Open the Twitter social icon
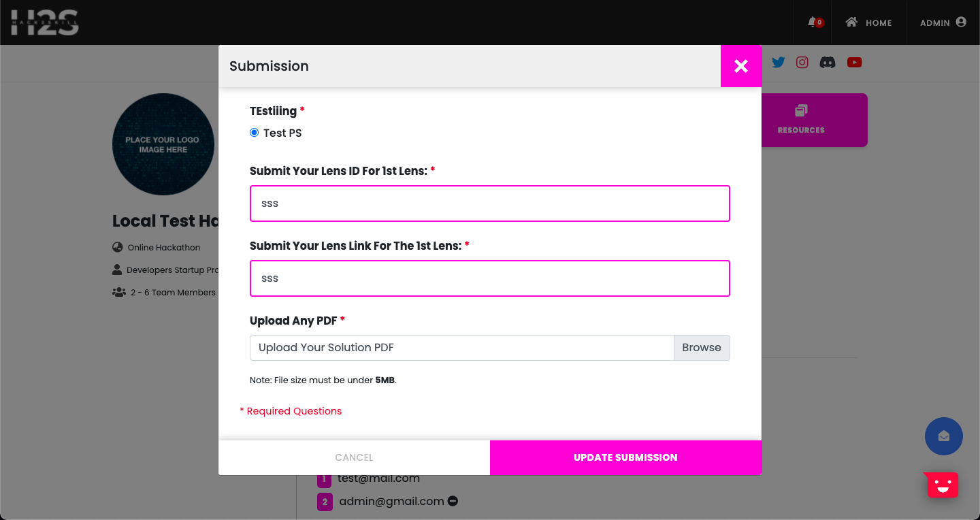Screen dimensions: 980x520 (779, 63)
